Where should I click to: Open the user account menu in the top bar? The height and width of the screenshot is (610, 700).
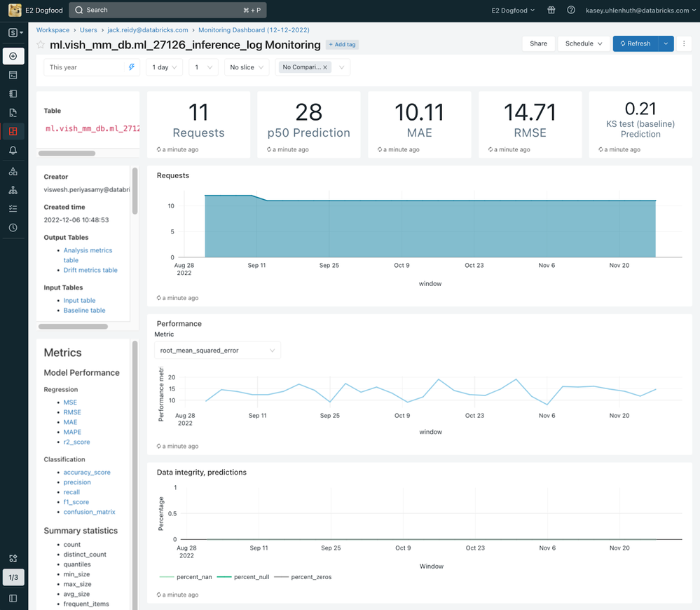pyautogui.click(x=638, y=11)
